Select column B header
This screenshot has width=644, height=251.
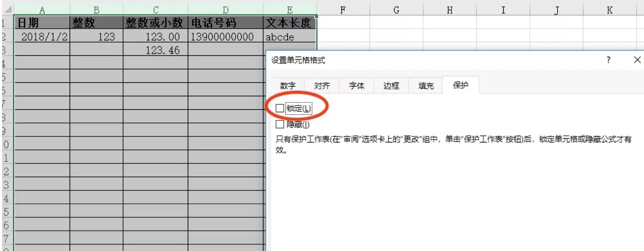coord(96,10)
